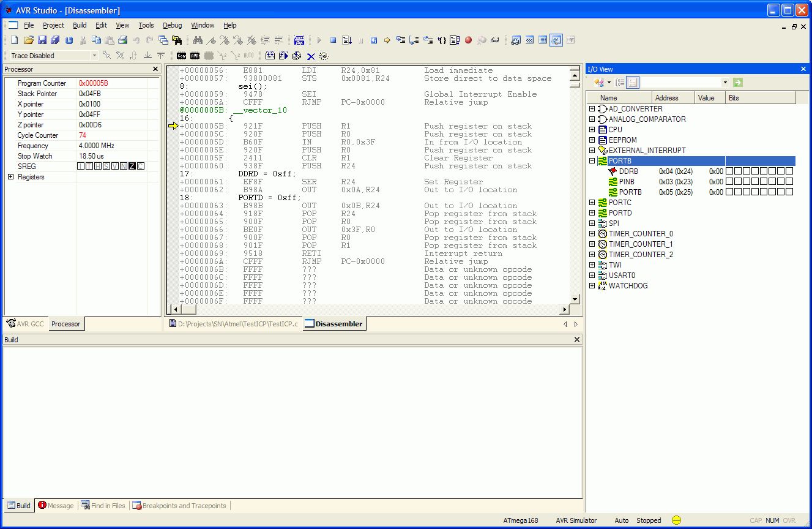Click the Save file toolbar icon
This screenshot has height=529, width=812.
42,40
